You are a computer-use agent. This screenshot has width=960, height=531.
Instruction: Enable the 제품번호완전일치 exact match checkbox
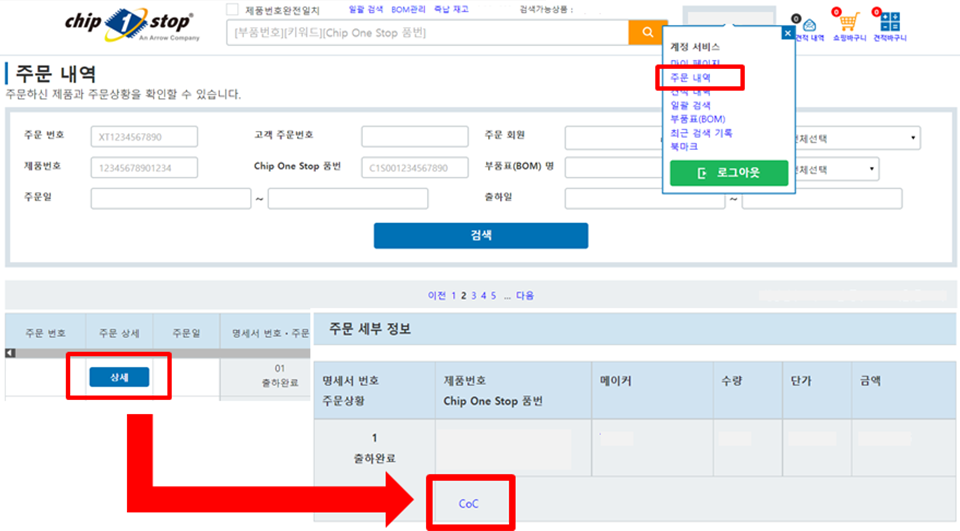(x=232, y=10)
